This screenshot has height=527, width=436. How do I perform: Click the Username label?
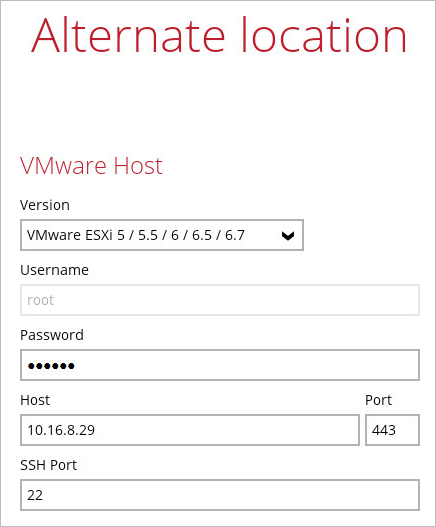(54, 270)
